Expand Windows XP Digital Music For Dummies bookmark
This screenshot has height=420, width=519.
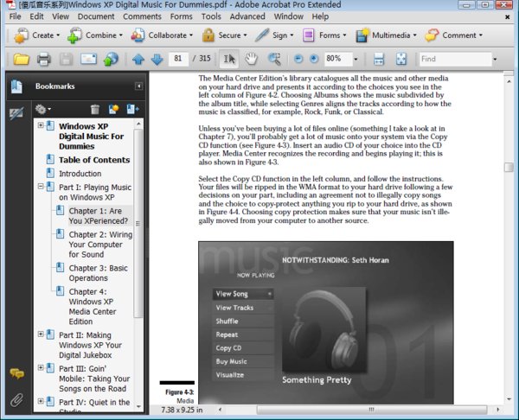41,125
